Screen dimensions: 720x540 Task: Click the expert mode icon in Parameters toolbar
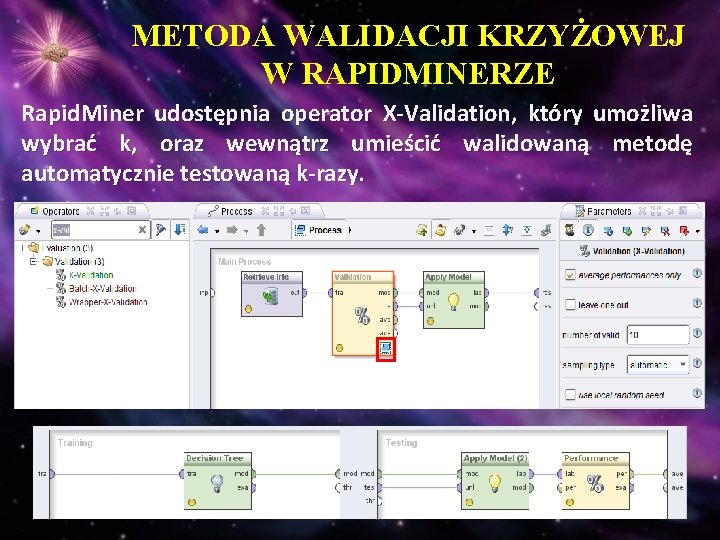click(569, 230)
